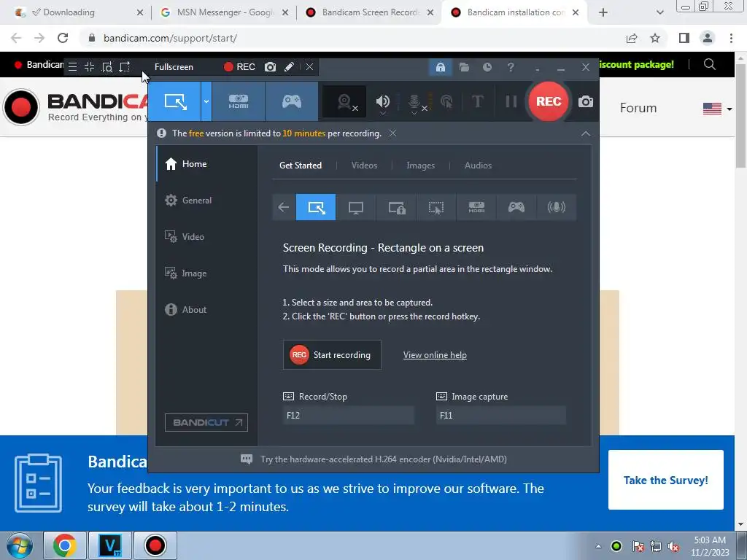Click the exit fullscreen arrows icon

coord(90,67)
